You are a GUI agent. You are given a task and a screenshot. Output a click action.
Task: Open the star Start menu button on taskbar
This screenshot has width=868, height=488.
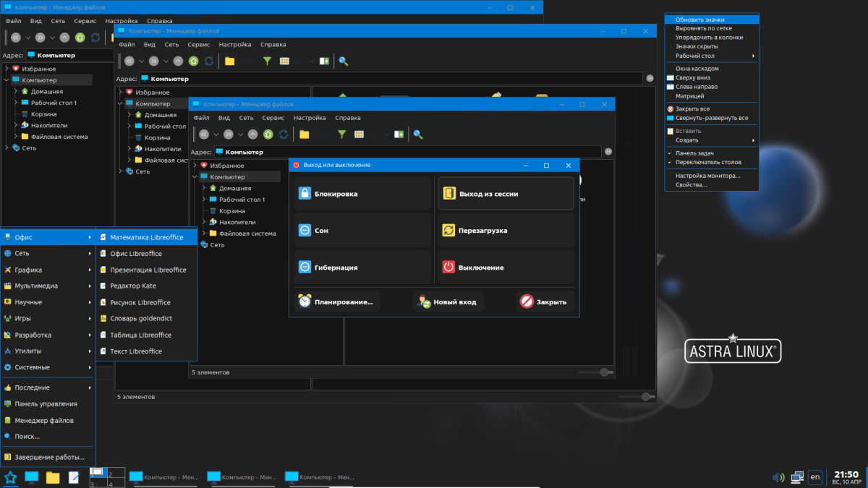(10, 477)
